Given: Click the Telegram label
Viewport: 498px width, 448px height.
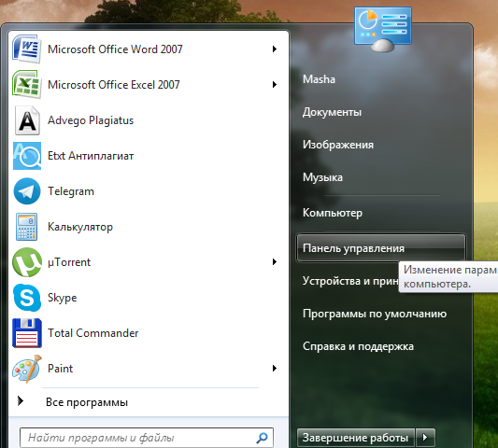Looking at the screenshot, I should (71, 191).
